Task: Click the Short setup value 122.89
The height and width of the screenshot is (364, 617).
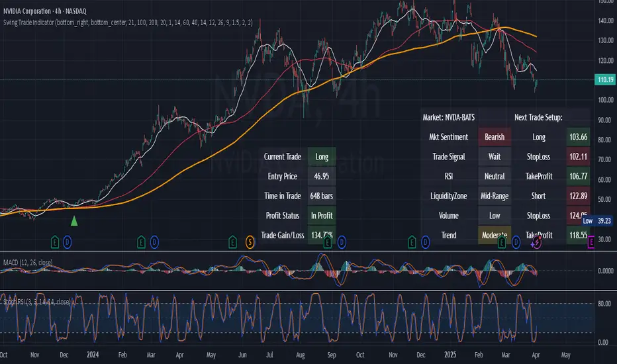Action: click(578, 196)
